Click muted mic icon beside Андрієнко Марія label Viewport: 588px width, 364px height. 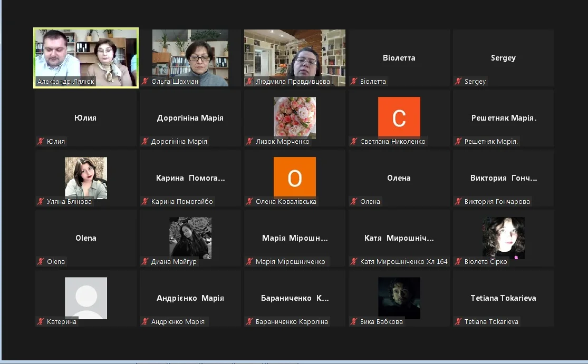point(146,321)
